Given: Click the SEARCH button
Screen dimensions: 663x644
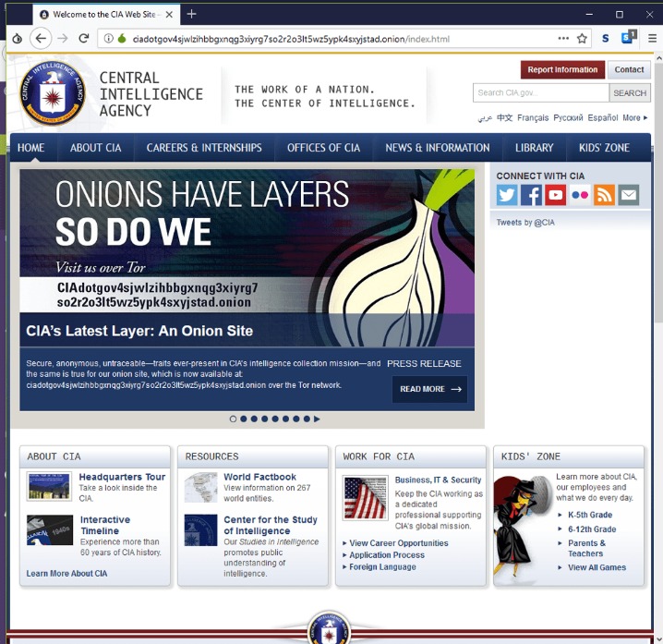Looking at the screenshot, I should (x=630, y=92).
